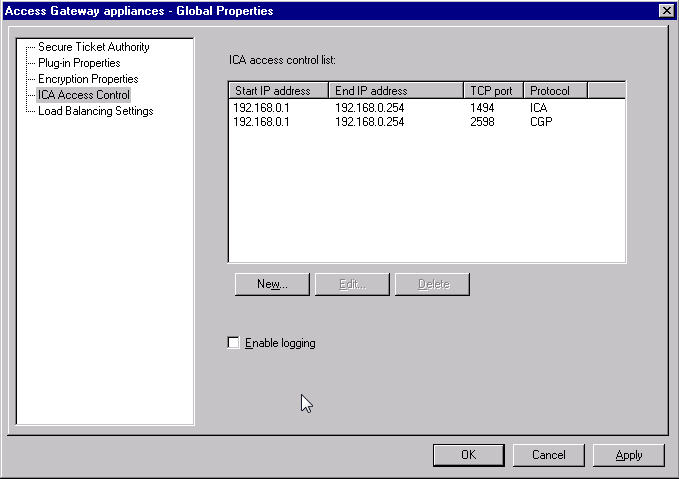Click Start IP 192.168.0.1 in CGP row
Screen dimensions: 679x479
[261, 122]
